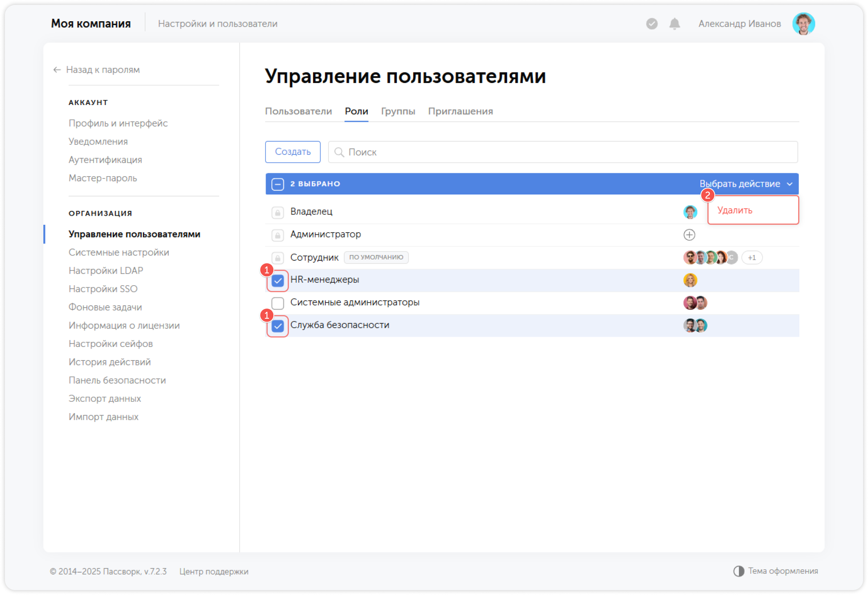Click the checkmark status icon in top bar
The height and width of the screenshot is (595, 868).
pyautogui.click(x=651, y=24)
